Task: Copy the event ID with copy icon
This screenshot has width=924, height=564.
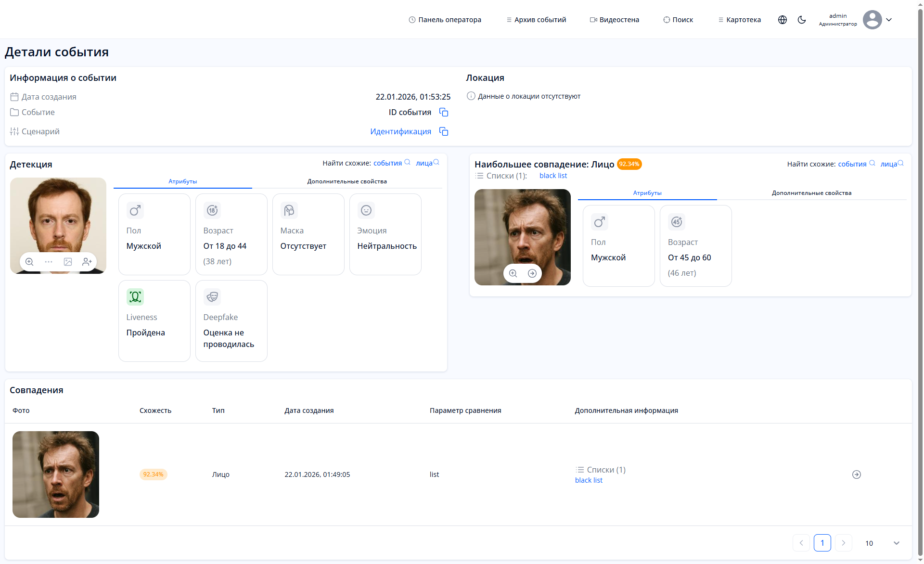Action: point(444,112)
